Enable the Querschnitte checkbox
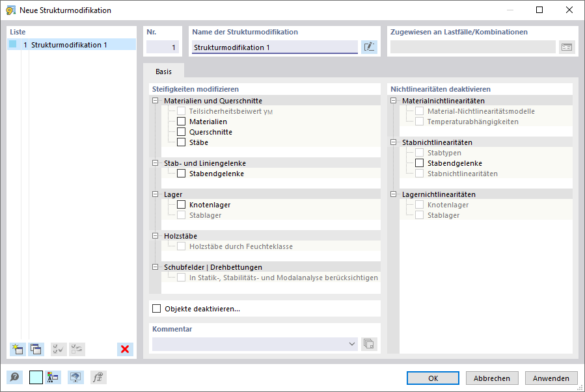 [x=182, y=132]
